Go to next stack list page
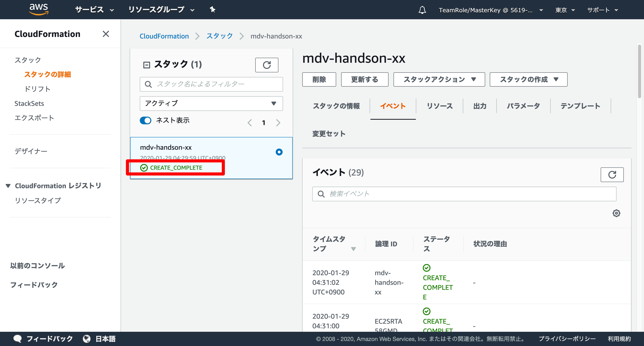The width and height of the screenshot is (644, 346). tap(278, 123)
